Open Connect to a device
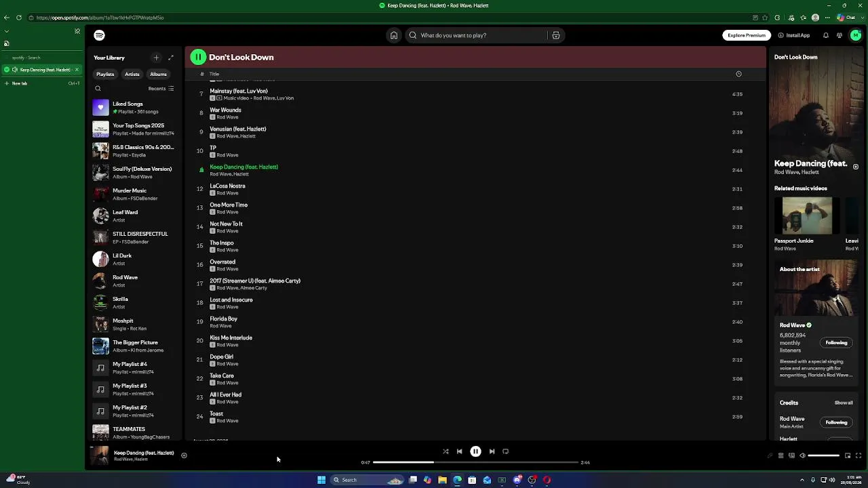 (791, 455)
